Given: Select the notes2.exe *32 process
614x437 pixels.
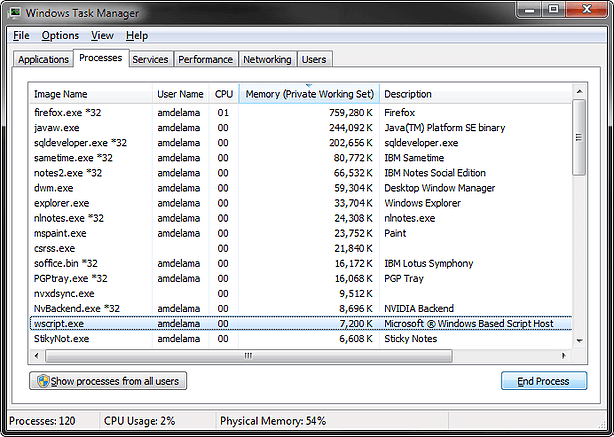Looking at the screenshot, I should [301, 173].
